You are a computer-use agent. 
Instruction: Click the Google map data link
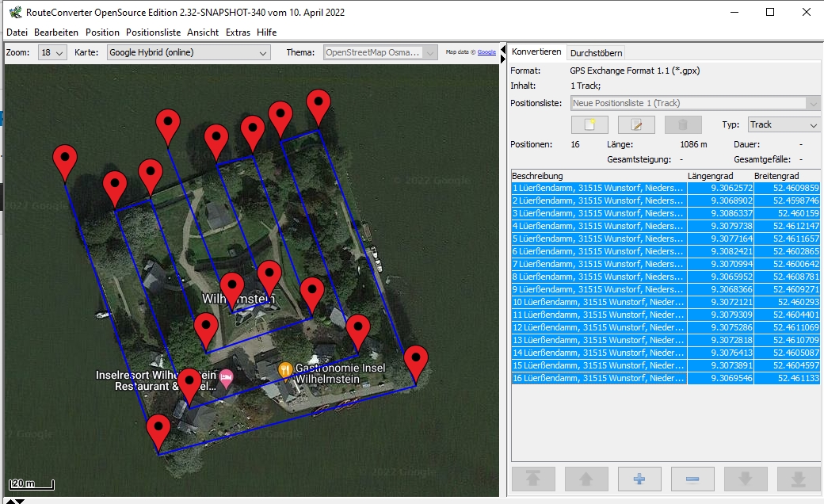(x=486, y=52)
